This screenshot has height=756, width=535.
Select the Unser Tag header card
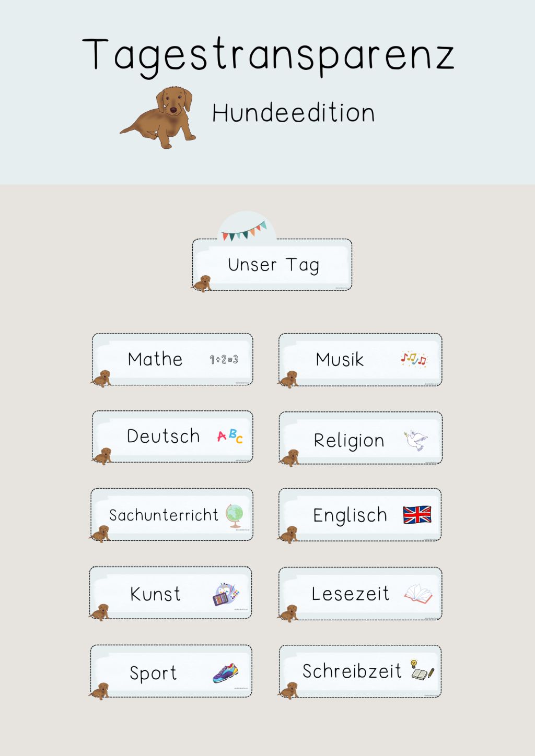pos(272,265)
